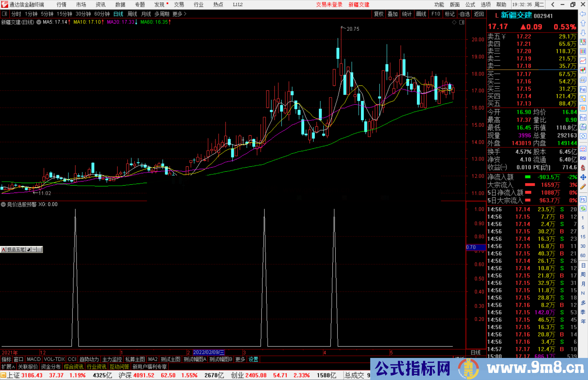Image resolution: width=588 pixels, height=380 pixels.
Task: Open the -自选 dropdown button
Action: (x=464, y=14)
